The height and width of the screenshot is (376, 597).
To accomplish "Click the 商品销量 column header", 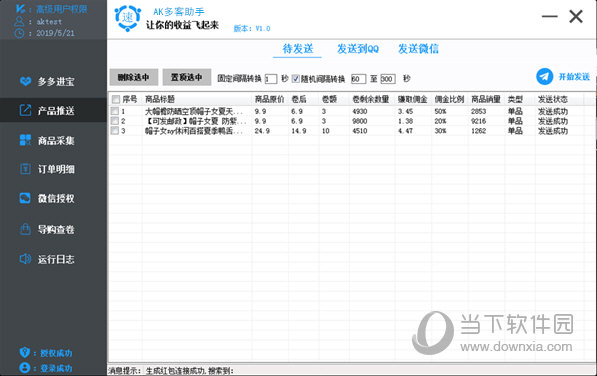I will (x=485, y=99).
